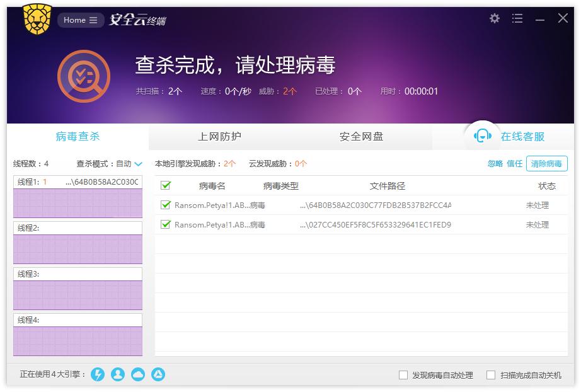Click the lightning engine icon at bottom
581x392 pixels.
pyautogui.click(x=98, y=374)
